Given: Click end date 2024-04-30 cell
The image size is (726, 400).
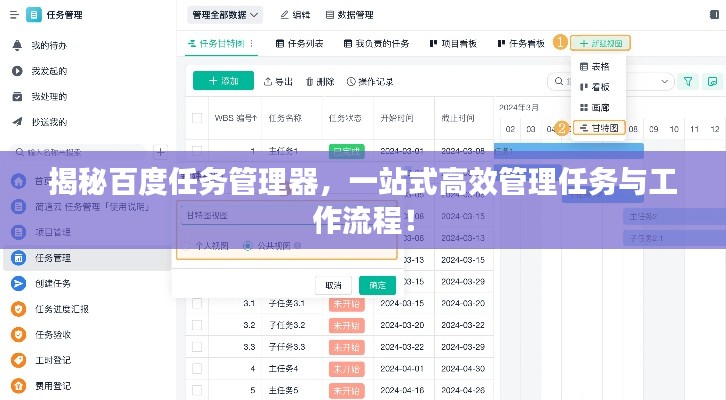Looking at the screenshot, I should (x=463, y=369).
